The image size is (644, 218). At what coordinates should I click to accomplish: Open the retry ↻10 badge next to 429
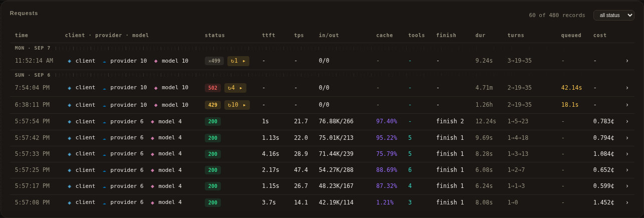pos(237,105)
